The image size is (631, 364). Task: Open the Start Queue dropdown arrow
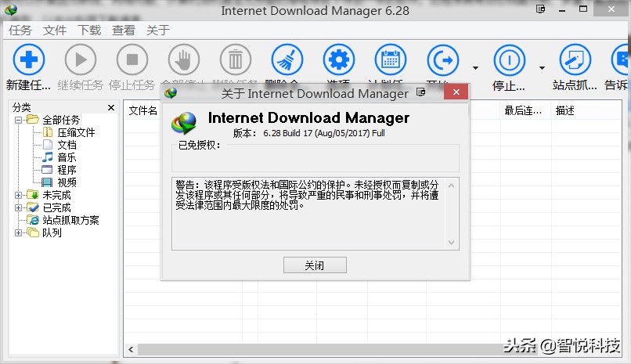pyautogui.click(x=475, y=67)
